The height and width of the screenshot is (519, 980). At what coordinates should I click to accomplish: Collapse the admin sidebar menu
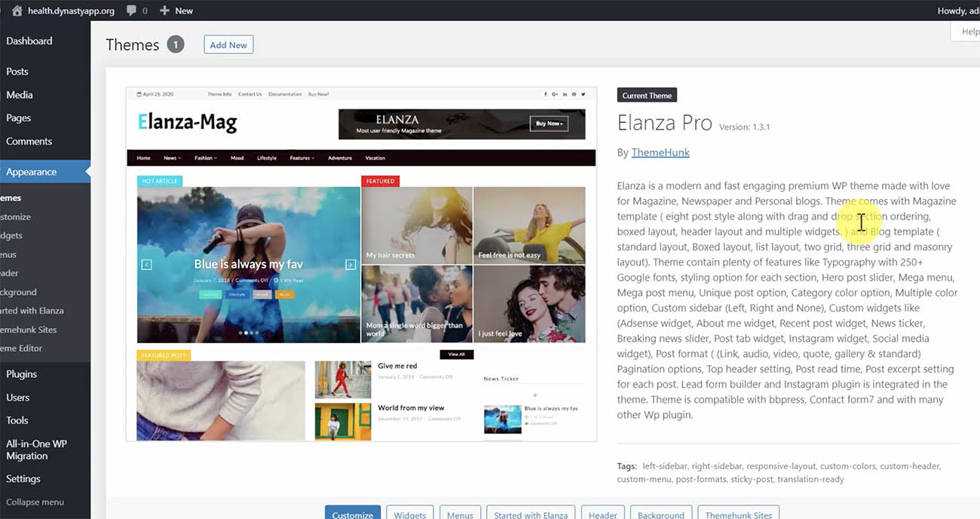(35, 502)
